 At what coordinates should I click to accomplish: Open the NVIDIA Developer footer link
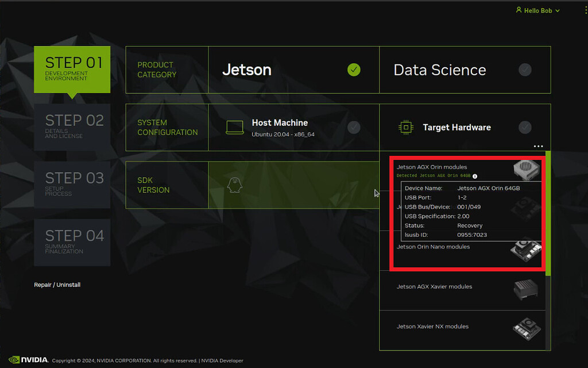[x=221, y=361]
